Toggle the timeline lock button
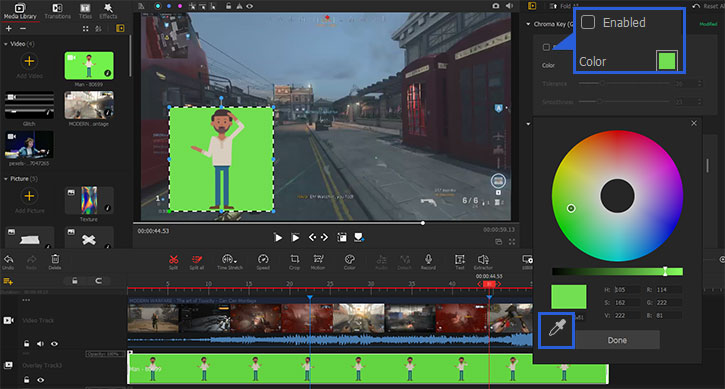725x389 pixels. tap(74, 281)
